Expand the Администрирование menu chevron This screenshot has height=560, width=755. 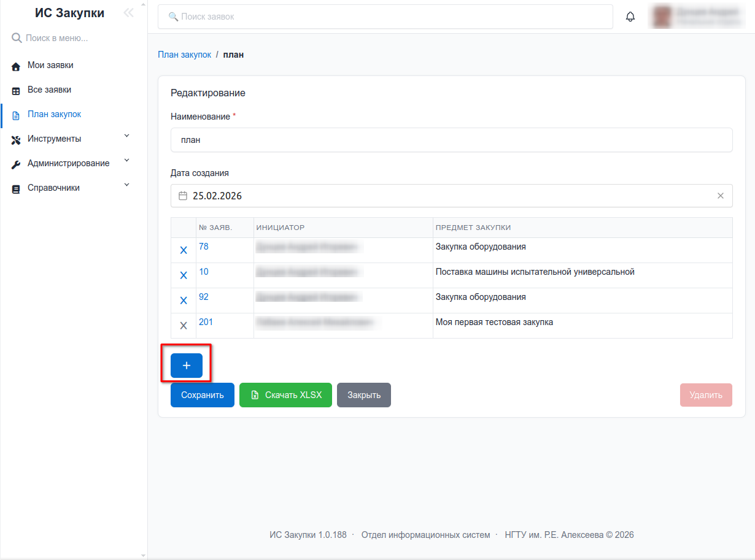(x=127, y=160)
